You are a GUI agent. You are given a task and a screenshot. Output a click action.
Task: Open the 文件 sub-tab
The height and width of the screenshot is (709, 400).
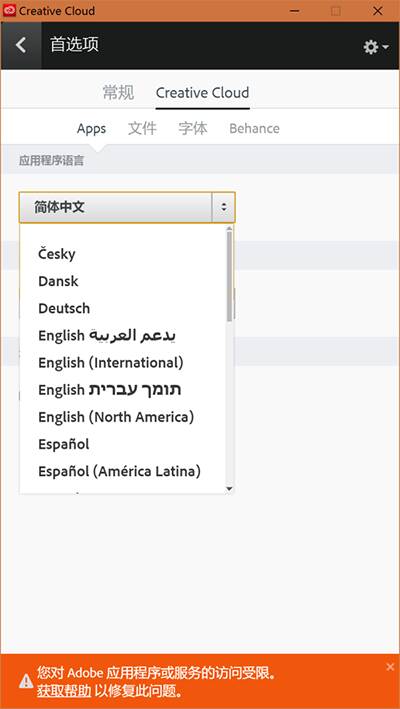point(142,128)
